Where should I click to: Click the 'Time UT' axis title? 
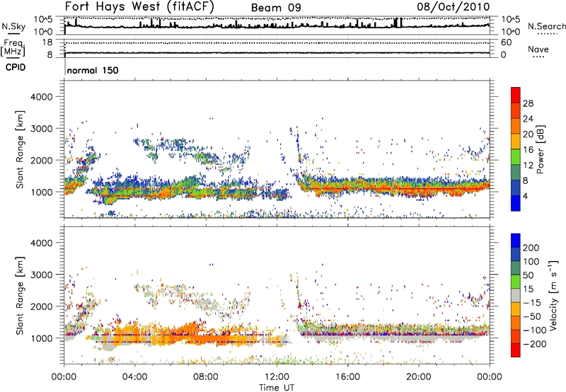(x=277, y=388)
